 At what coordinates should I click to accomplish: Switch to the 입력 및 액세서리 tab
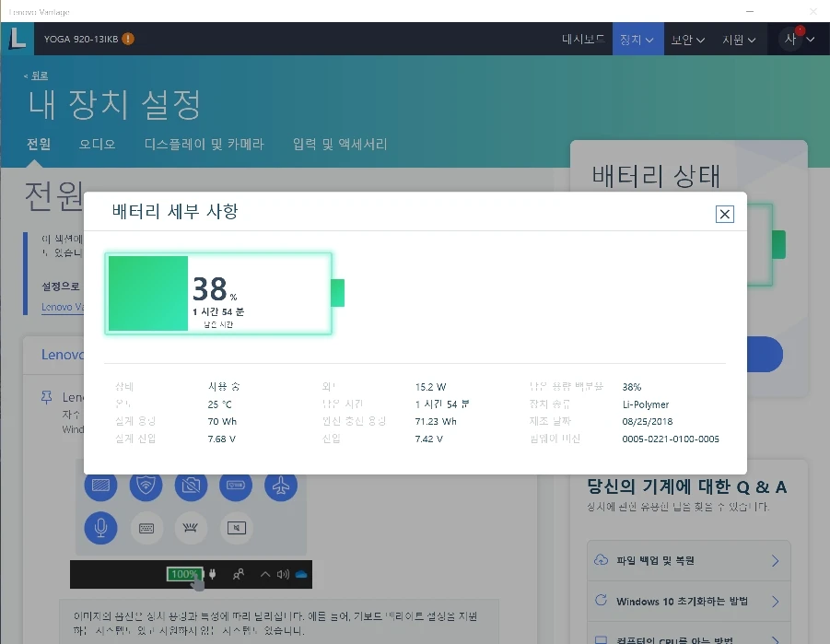click(340, 144)
